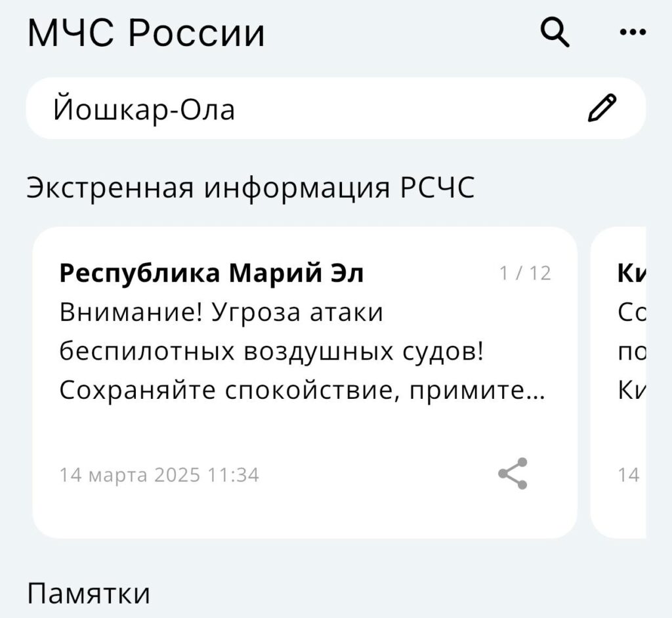Viewport: 672px width, 618px height.
Task: Open the Республика Марий Эл card title
Action: 211,273
